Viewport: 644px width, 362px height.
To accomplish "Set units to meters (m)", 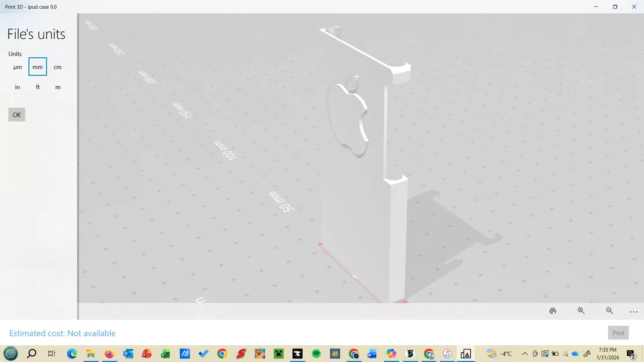I will [x=57, y=87].
